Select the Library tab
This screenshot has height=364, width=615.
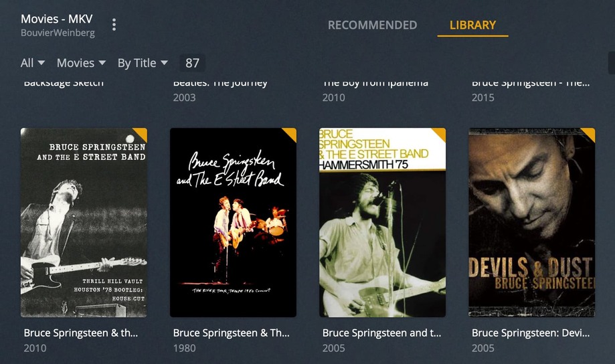pyautogui.click(x=472, y=25)
